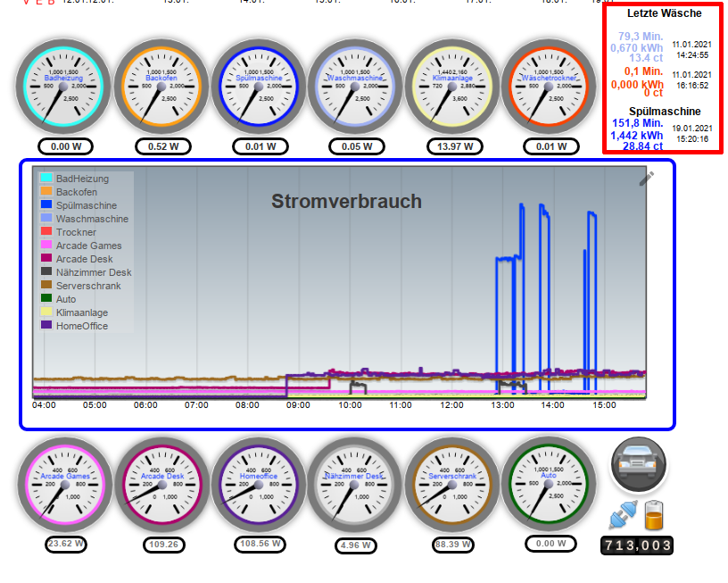Click the '0.05 W' readout under Waschmaschine

(357, 146)
